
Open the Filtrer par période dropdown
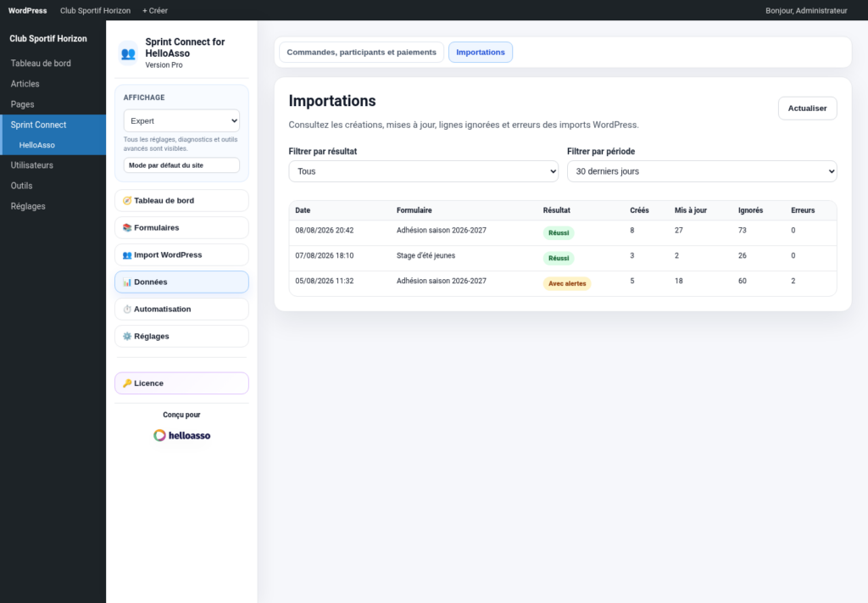pyautogui.click(x=702, y=171)
